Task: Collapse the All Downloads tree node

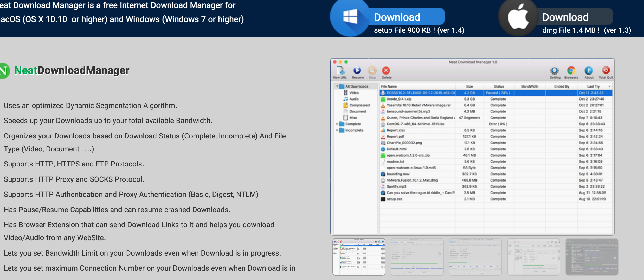Action: [337, 86]
